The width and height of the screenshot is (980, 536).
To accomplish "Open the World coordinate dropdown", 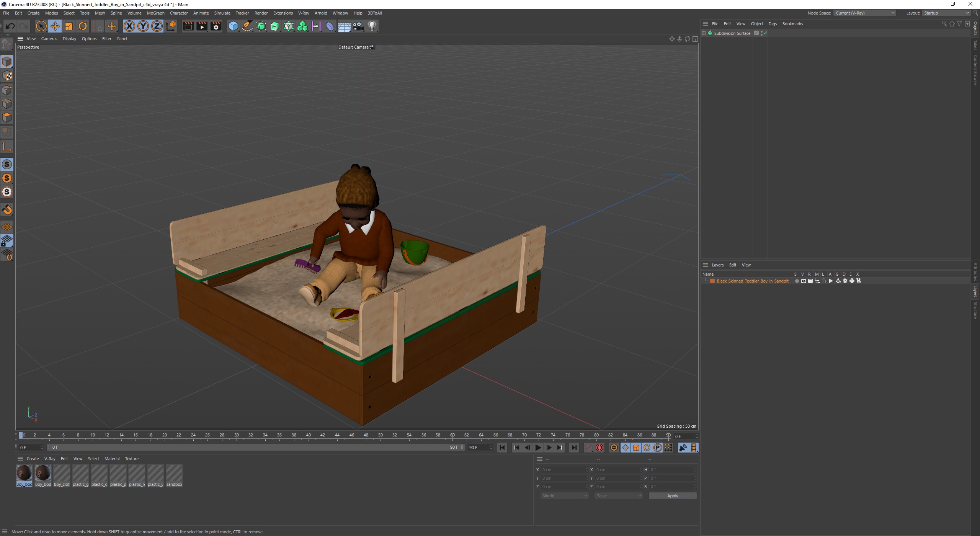I will click(x=564, y=496).
